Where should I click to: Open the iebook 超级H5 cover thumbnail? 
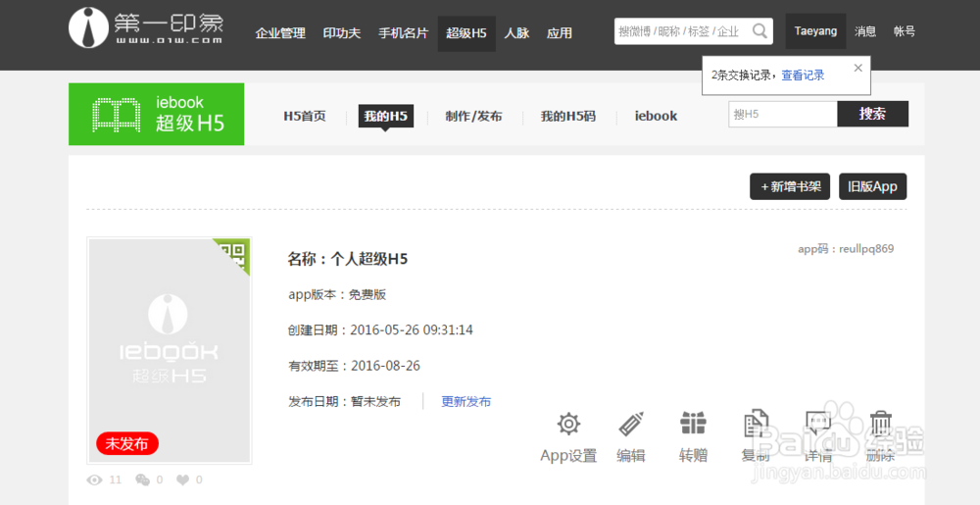pos(169,351)
